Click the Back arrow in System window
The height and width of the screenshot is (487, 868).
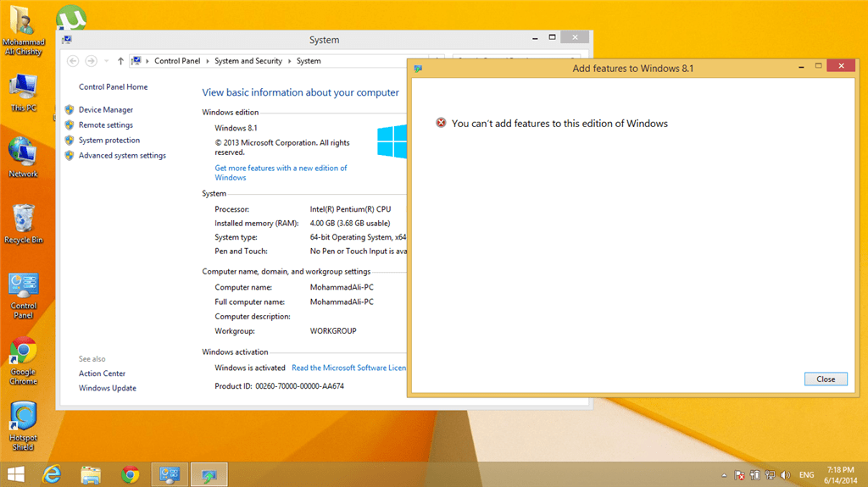click(x=73, y=61)
